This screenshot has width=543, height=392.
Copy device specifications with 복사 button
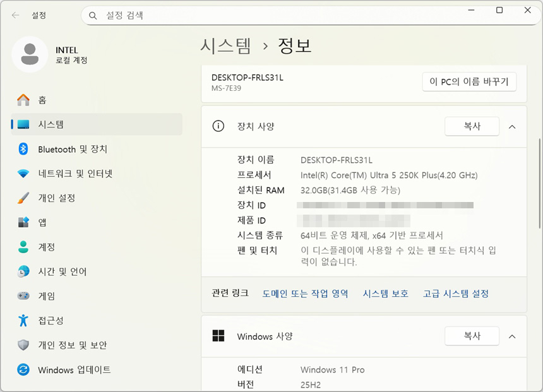click(x=472, y=126)
